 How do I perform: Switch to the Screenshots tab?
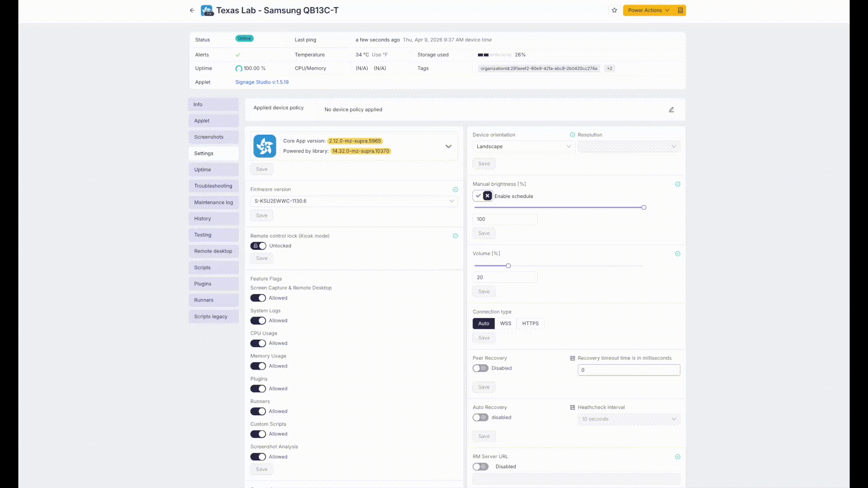click(213, 137)
